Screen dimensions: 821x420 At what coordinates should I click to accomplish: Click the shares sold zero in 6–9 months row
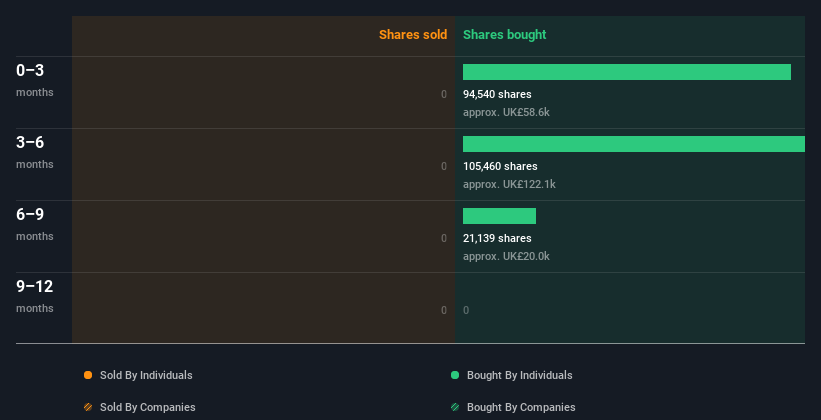click(444, 238)
